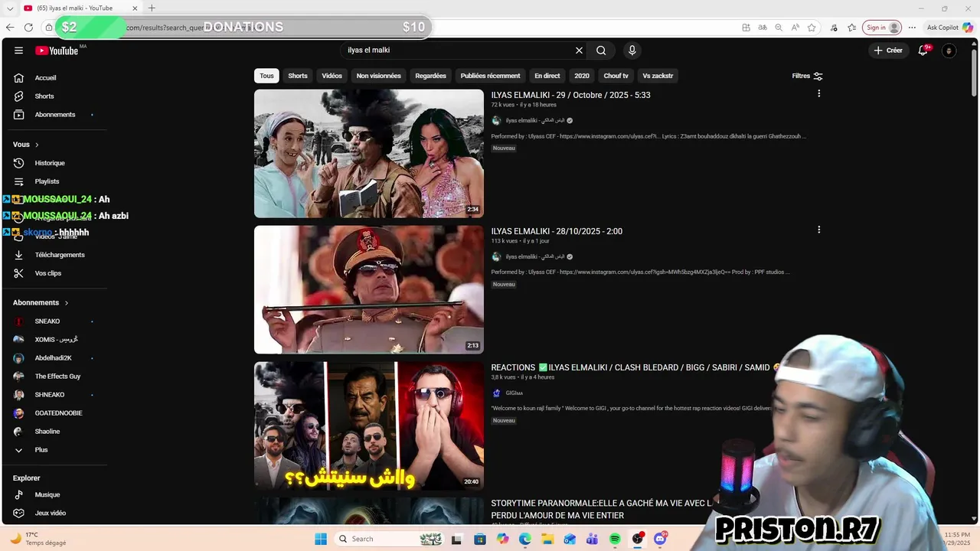980x551 pixels.
Task: Open a new browser tab
Action: click(x=152, y=8)
